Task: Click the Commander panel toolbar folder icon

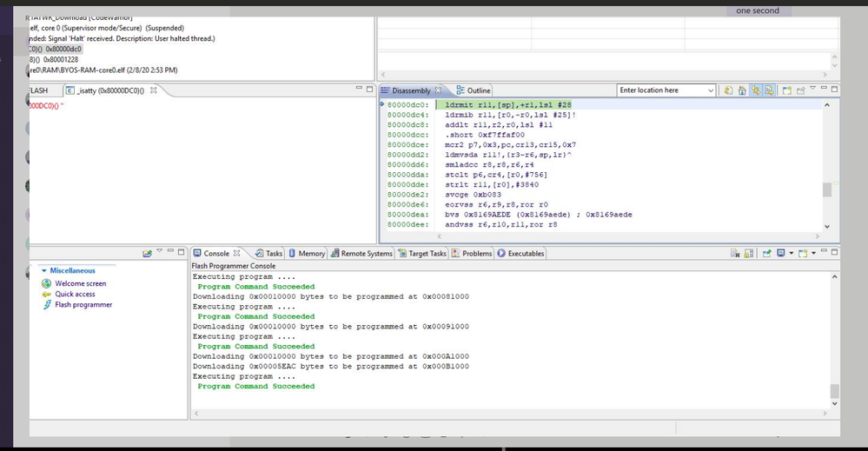Action: pyautogui.click(x=147, y=254)
